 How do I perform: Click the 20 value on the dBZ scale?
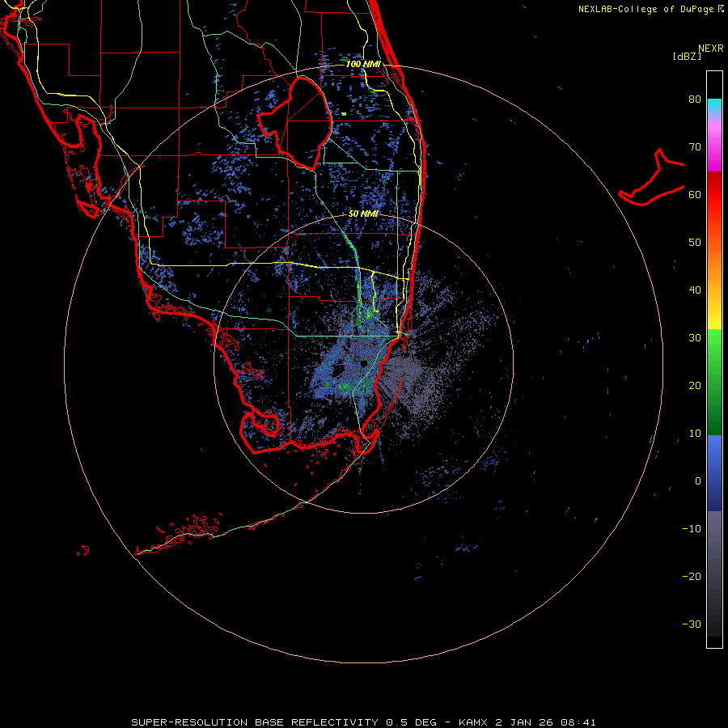pyautogui.click(x=695, y=385)
